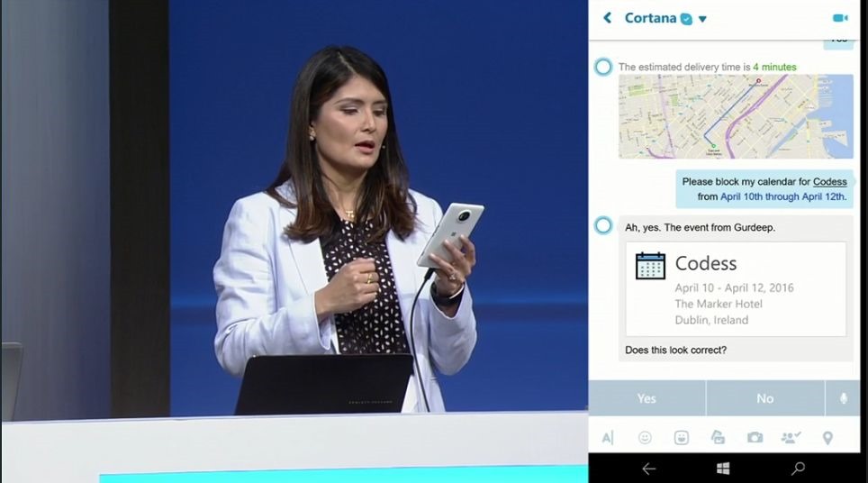868x483 pixels.
Task: Go back using the chevron beside Cortana
Action: tap(607, 18)
